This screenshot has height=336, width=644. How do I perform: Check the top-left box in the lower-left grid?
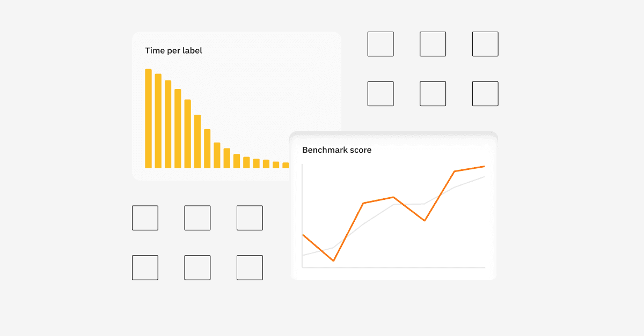pos(145,218)
